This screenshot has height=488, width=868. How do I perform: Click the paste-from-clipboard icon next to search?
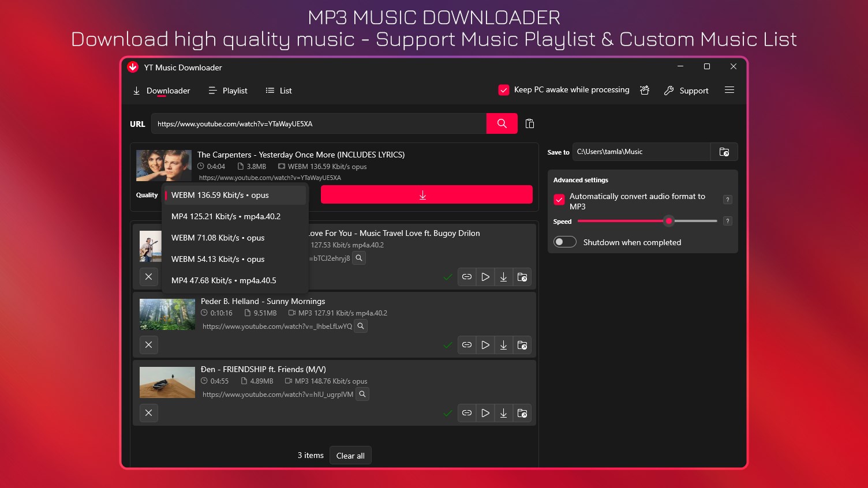pos(529,123)
